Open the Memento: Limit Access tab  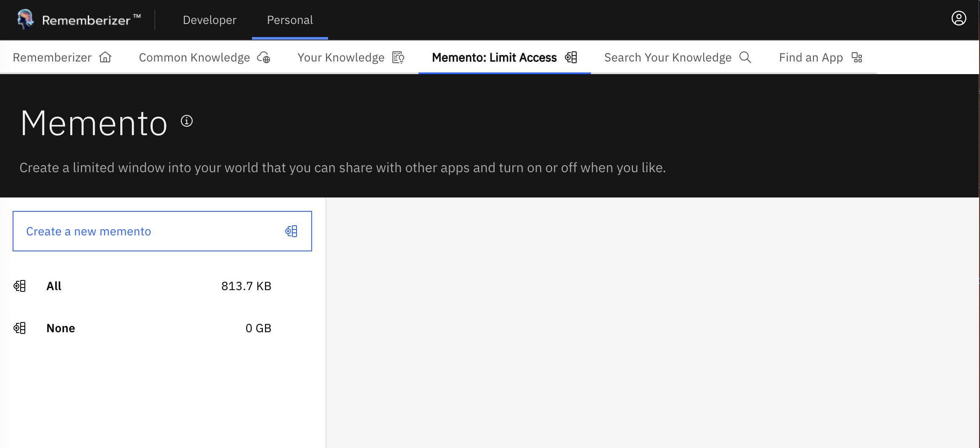pos(494,57)
